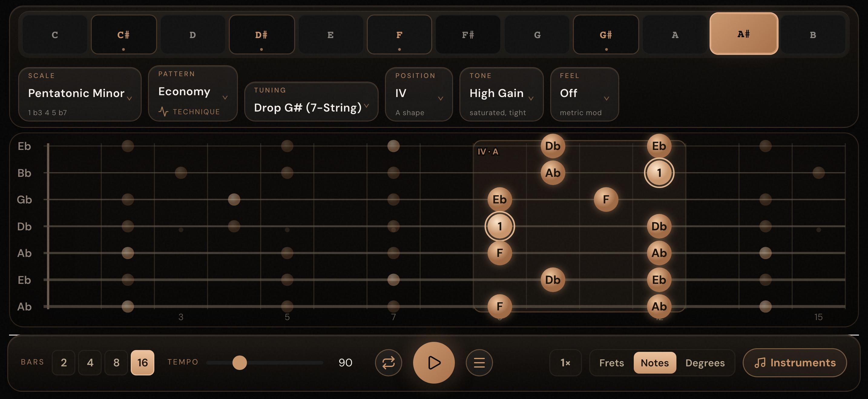Open the hamburger menu icon

[479, 362]
